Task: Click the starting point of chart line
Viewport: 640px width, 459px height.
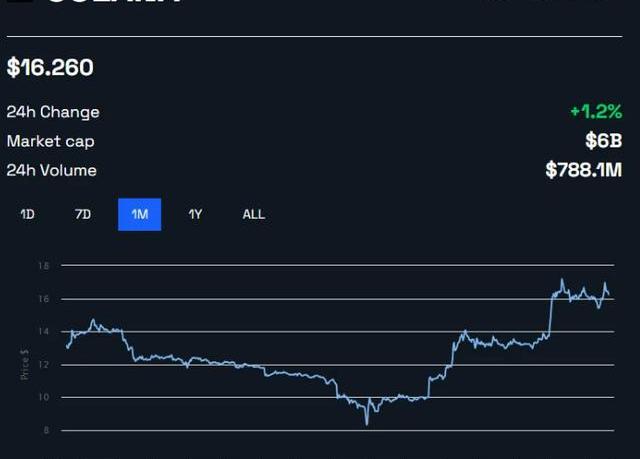Action: pyautogui.click(x=67, y=347)
